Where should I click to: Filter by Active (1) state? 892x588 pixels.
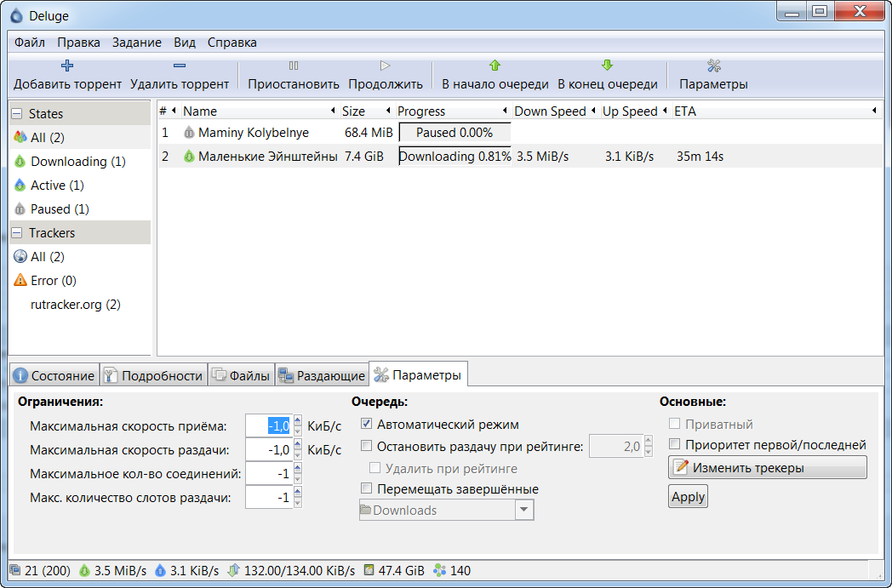[x=80, y=185]
